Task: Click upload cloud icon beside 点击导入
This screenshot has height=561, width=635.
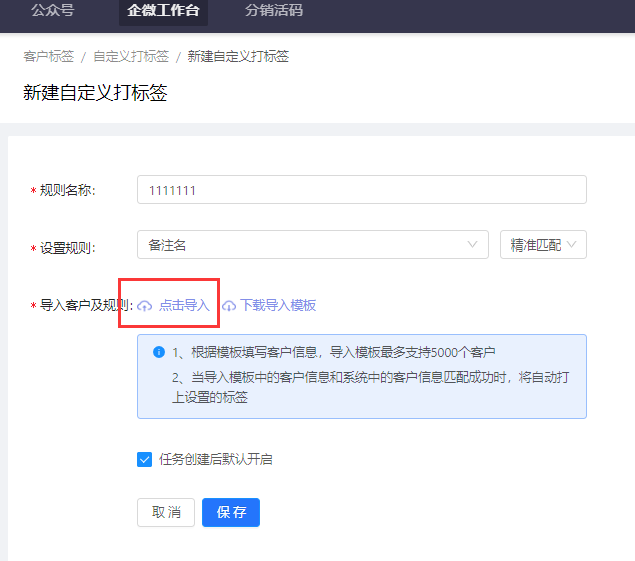Action: pyautogui.click(x=145, y=306)
